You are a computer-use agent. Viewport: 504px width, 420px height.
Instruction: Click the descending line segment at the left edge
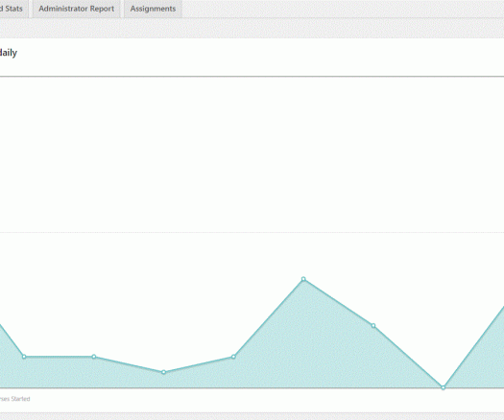click(x=12, y=340)
